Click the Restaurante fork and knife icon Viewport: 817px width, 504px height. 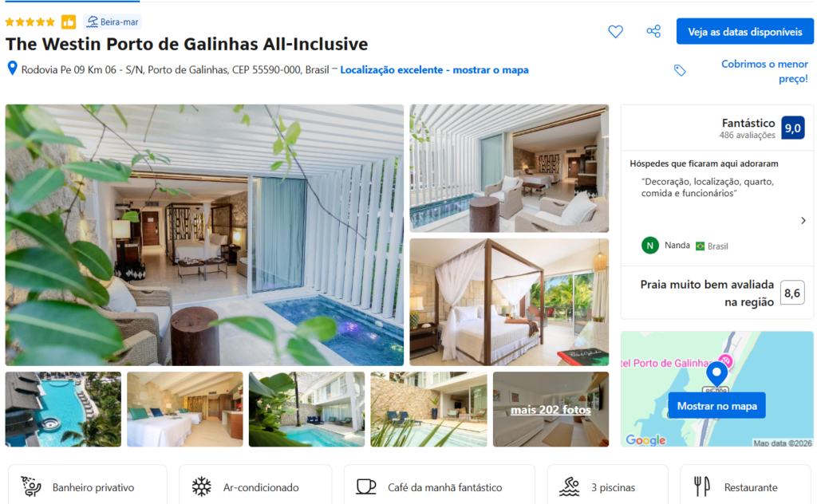click(702, 486)
